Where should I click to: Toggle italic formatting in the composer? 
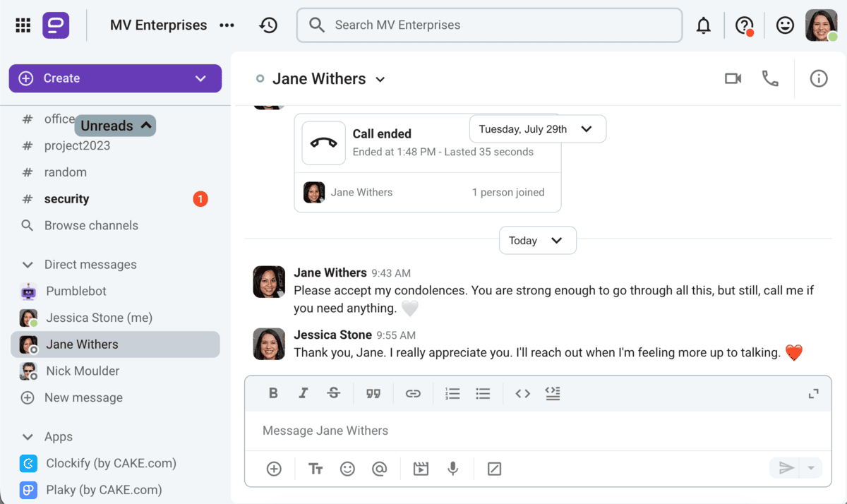[304, 393]
